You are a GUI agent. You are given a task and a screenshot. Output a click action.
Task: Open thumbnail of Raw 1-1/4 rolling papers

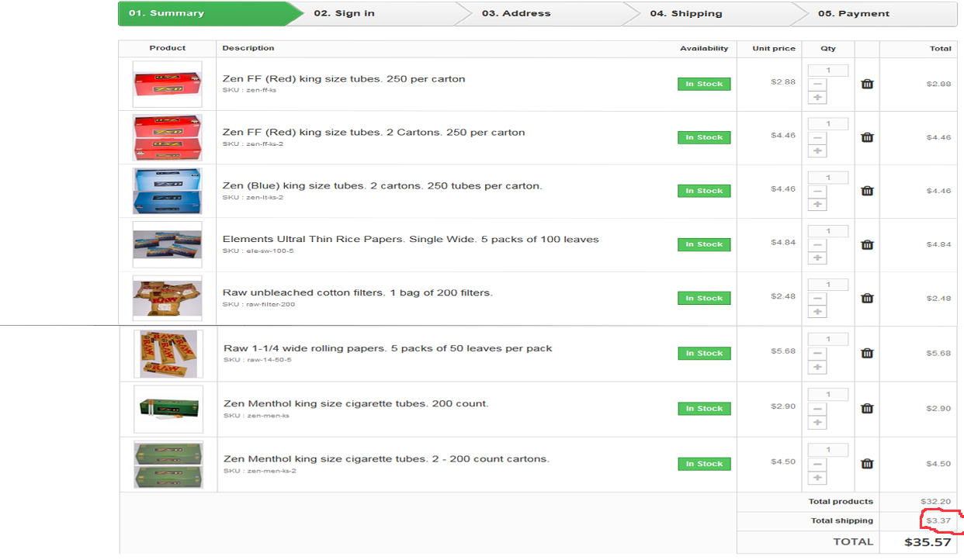pos(168,354)
